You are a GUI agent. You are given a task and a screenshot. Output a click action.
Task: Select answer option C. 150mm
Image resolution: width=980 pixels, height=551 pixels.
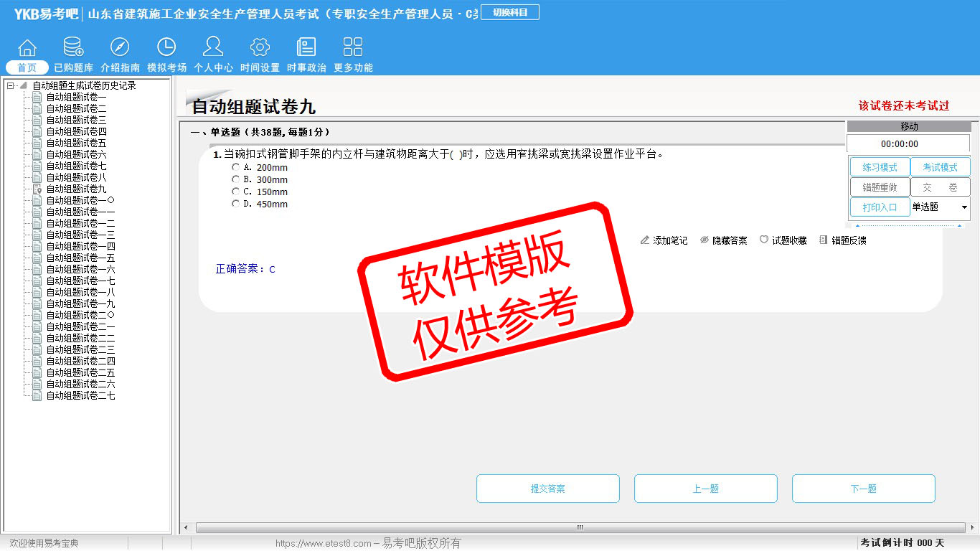236,192
